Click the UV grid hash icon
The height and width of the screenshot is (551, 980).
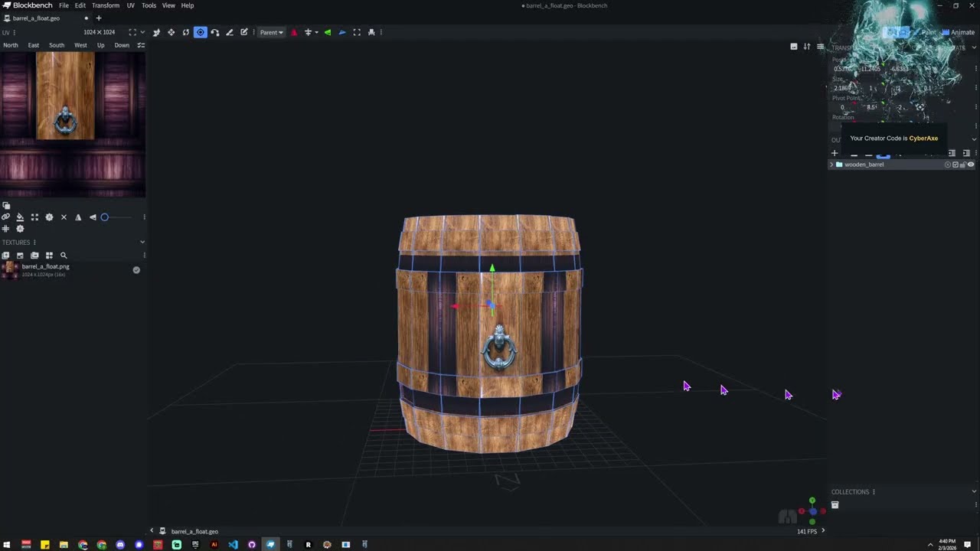pos(5,229)
